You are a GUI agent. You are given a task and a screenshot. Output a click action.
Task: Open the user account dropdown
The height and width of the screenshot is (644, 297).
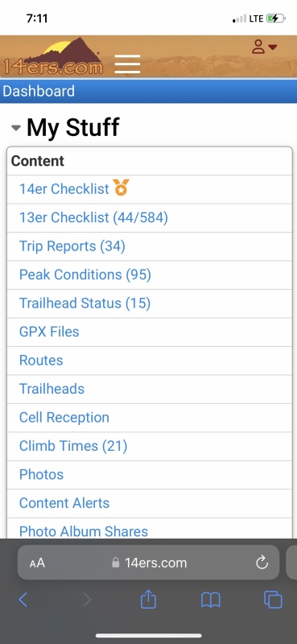tap(265, 47)
